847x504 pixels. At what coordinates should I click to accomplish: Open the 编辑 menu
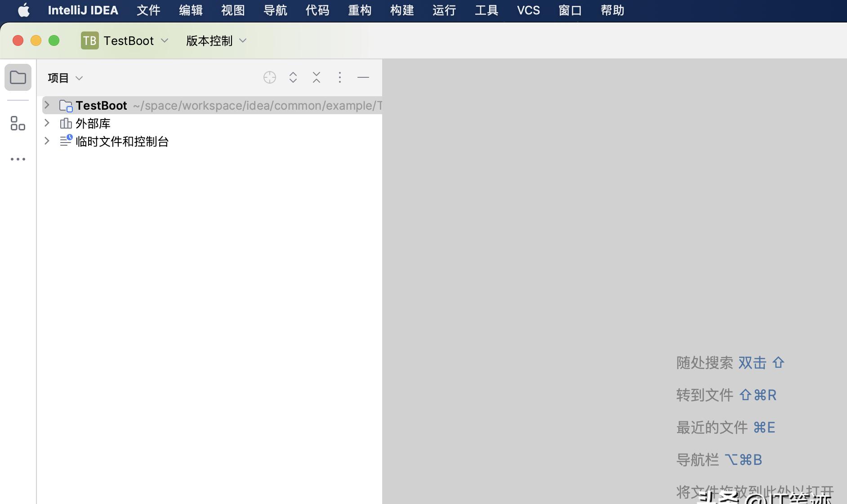click(x=191, y=10)
